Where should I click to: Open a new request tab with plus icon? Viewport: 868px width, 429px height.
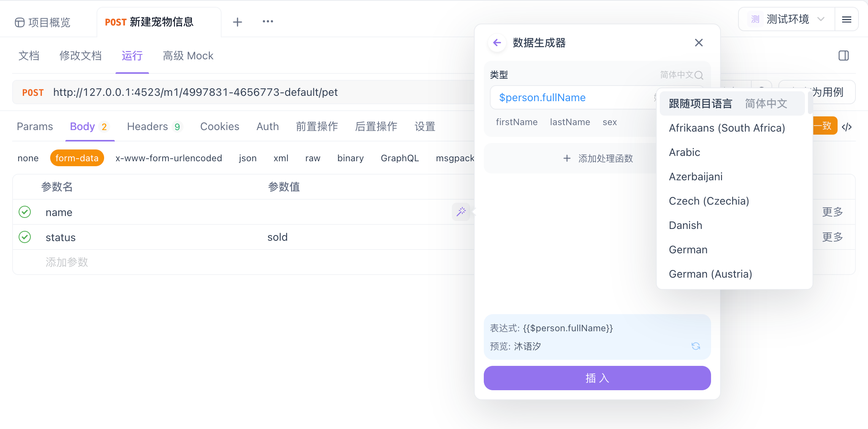[237, 22]
